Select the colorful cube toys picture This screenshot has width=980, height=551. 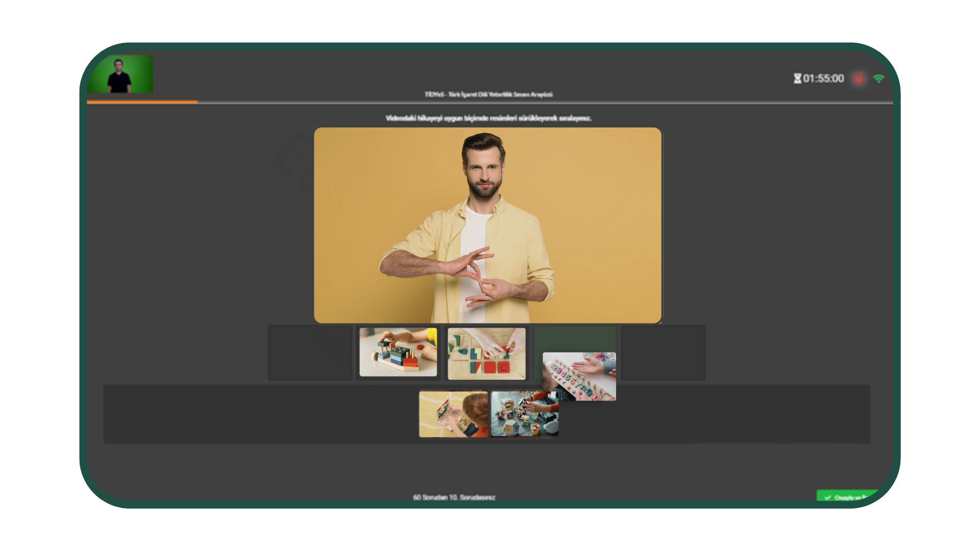tap(524, 413)
